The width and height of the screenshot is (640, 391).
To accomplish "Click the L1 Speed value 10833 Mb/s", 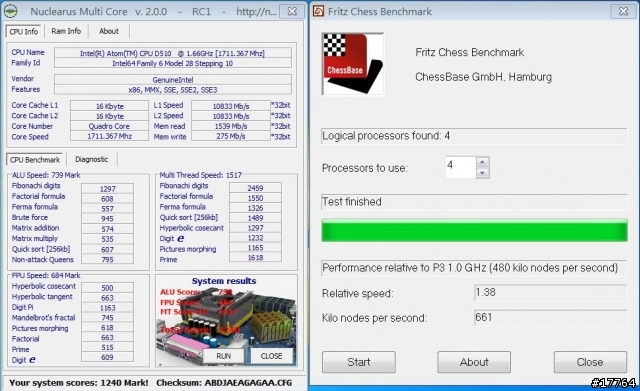I will pos(231,106).
